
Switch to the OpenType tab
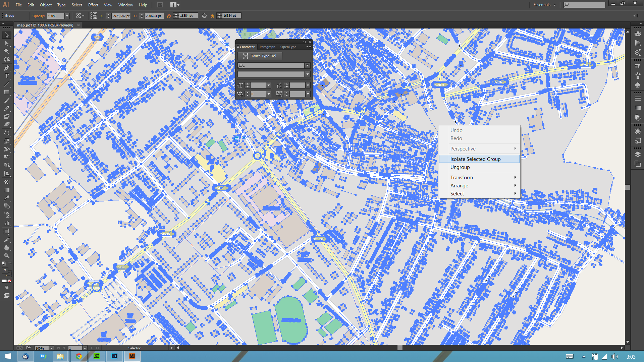(x=288, y=47)
